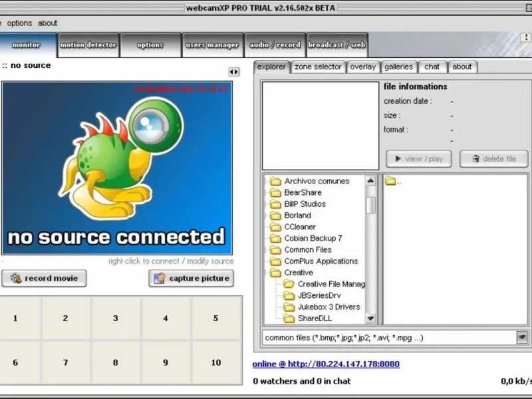Click the ShareDLL subfolder icon
Viewport: 532px width, 399px height.
pos(289,319)
